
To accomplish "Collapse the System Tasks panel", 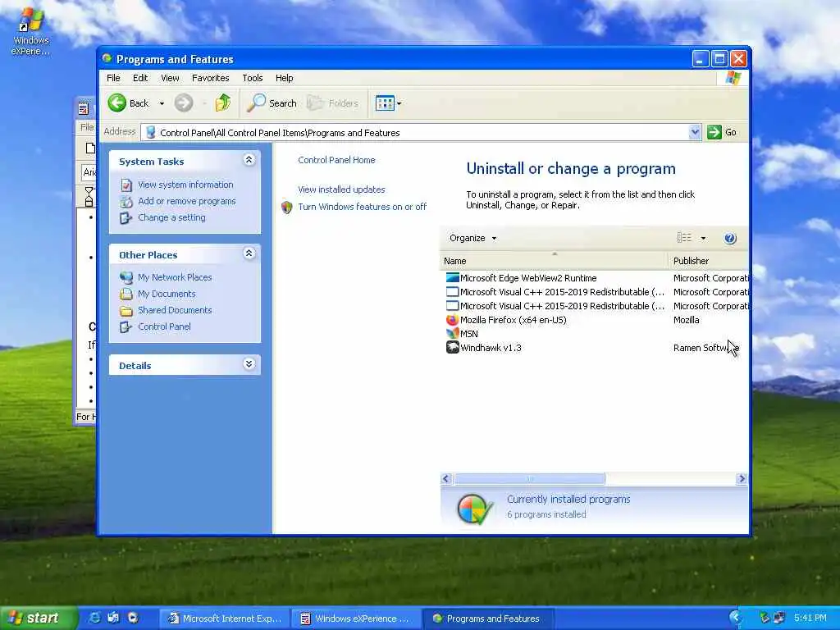I will (x=249, y=160).
